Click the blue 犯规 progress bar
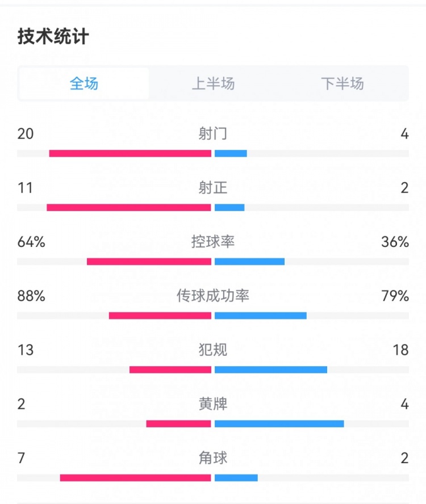This screenshot has height=504, width=426. pyautogui.click(x=271, y=369)
